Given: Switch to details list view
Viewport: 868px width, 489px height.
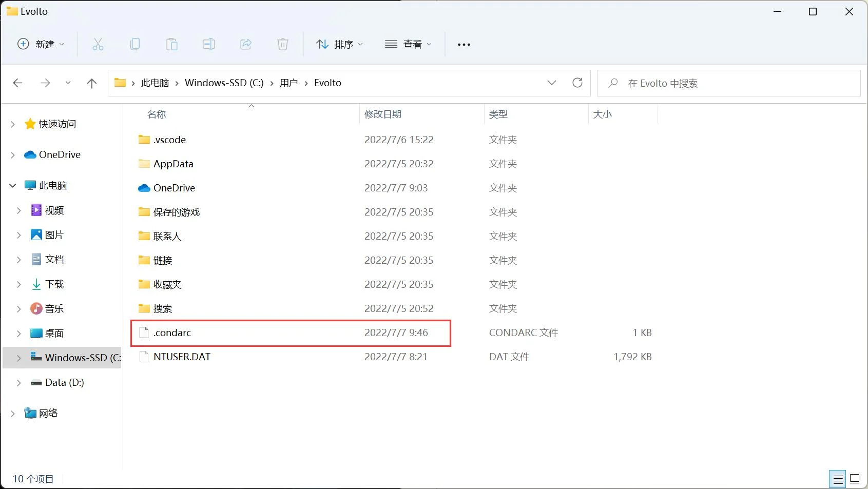Looking at the screenshot, I should click(838, 479).
